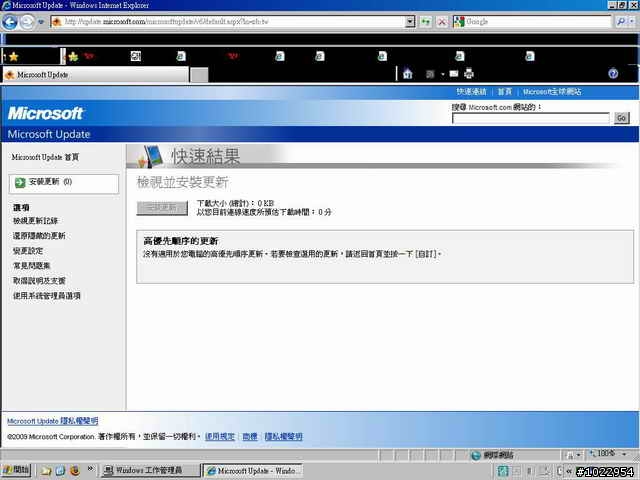Image resolution: width=640 pixels, height=480 pixels.
Task: Open a new blank tab
Action: [199, 76]
